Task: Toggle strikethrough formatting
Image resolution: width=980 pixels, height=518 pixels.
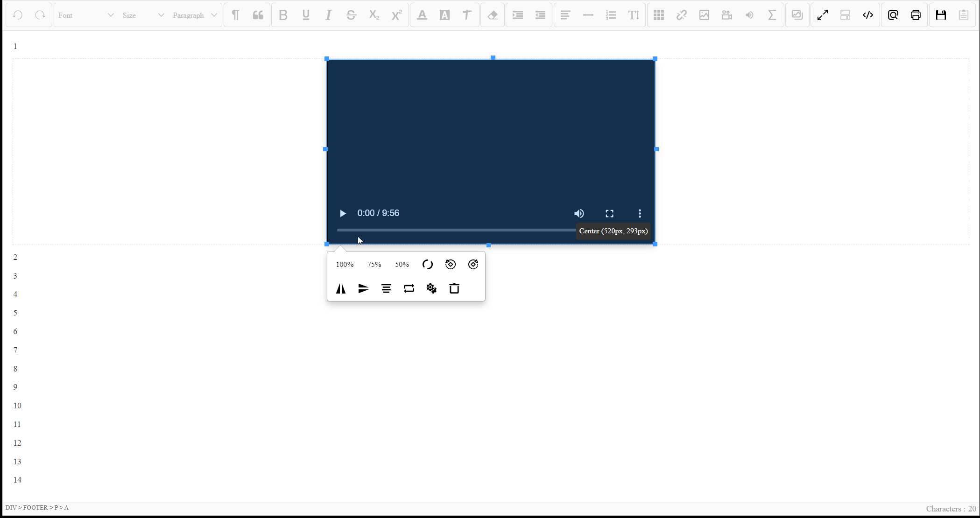Action: click(x=351, y=15)
